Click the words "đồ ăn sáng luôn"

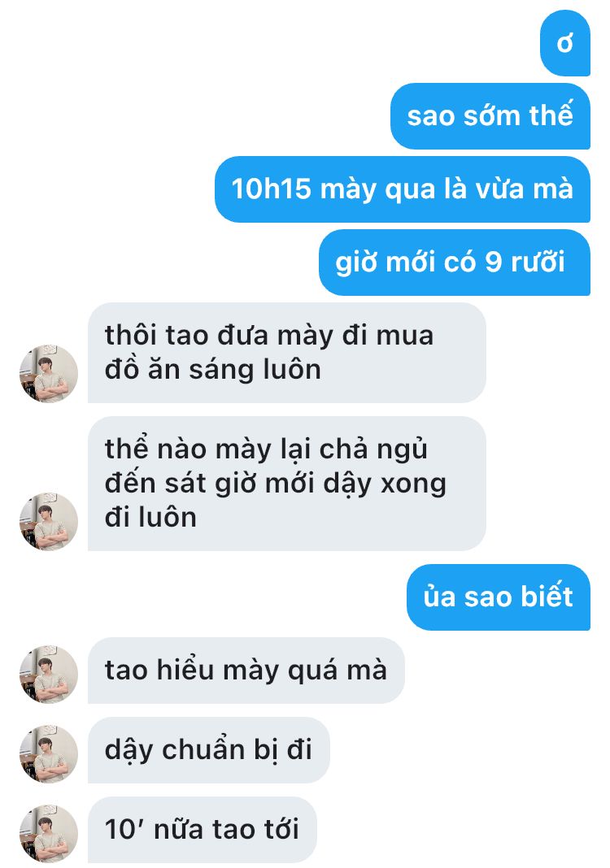pyautogui.click(x=213, y=369)
